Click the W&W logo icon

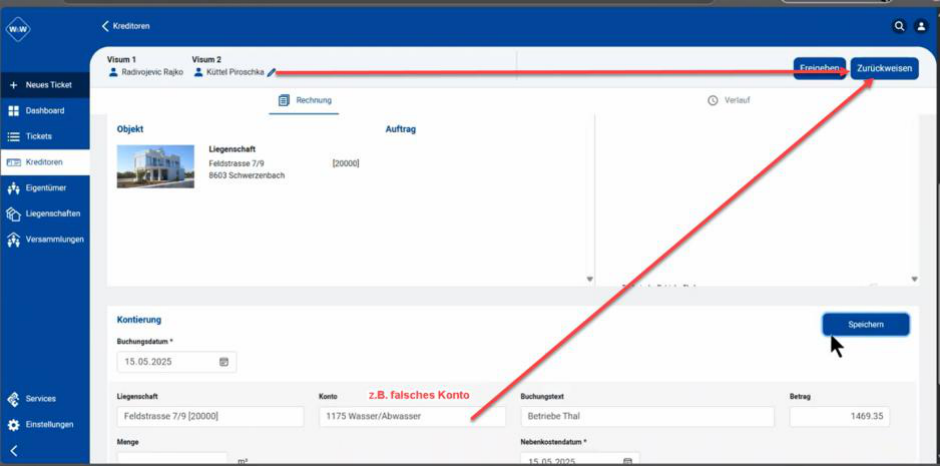18,29
